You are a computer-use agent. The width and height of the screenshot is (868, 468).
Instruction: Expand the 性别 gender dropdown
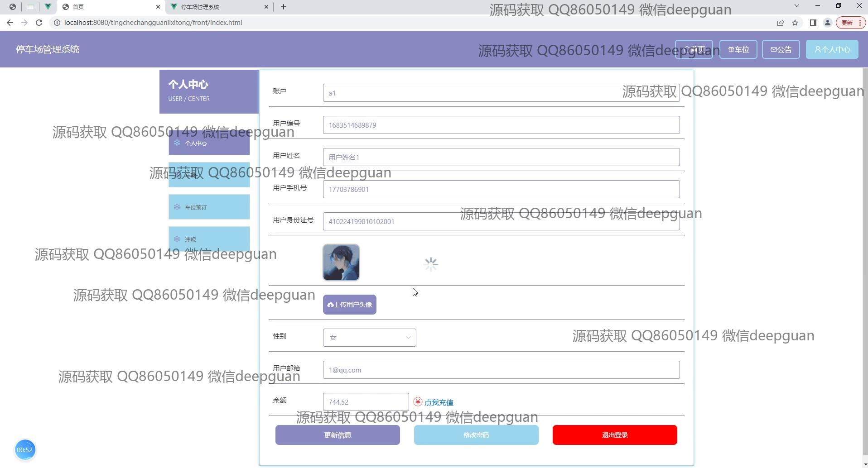click(x=369, y=338)
